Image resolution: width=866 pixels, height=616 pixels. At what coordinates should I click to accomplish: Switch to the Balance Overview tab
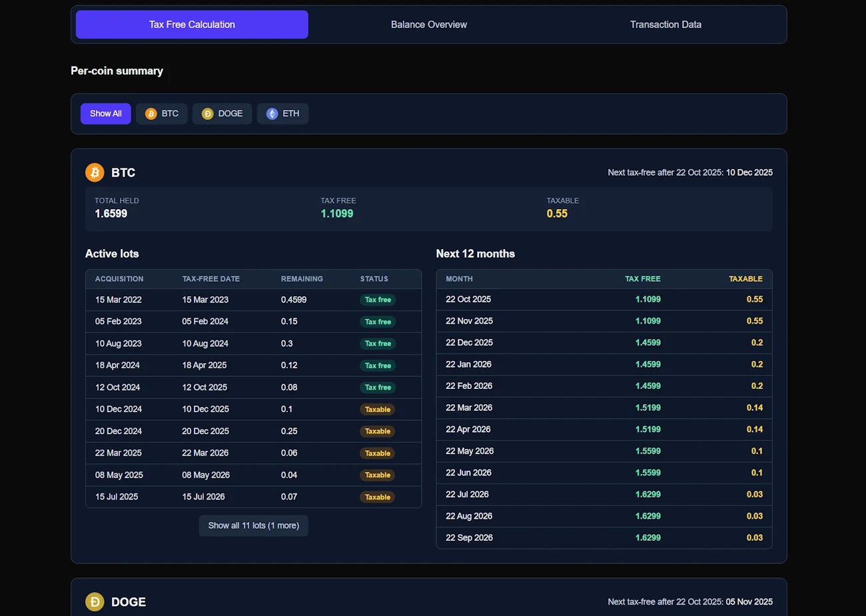click(429, 25)
